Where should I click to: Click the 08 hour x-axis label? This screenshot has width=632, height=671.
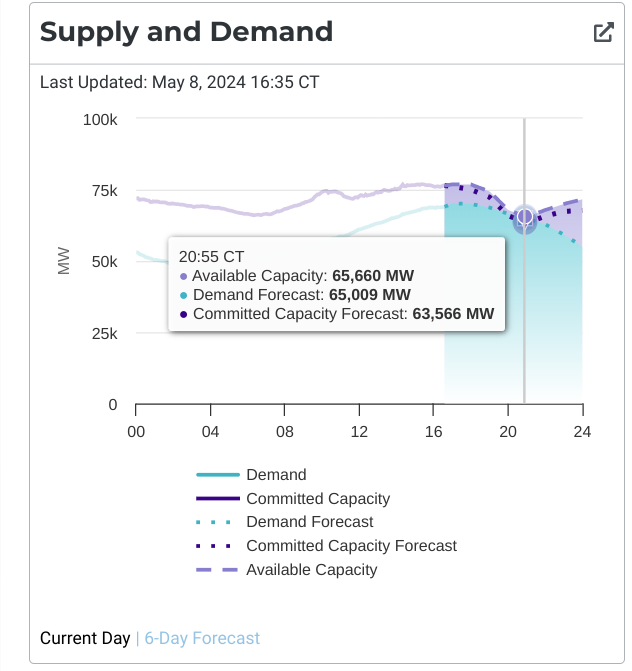tap(285, 432)
